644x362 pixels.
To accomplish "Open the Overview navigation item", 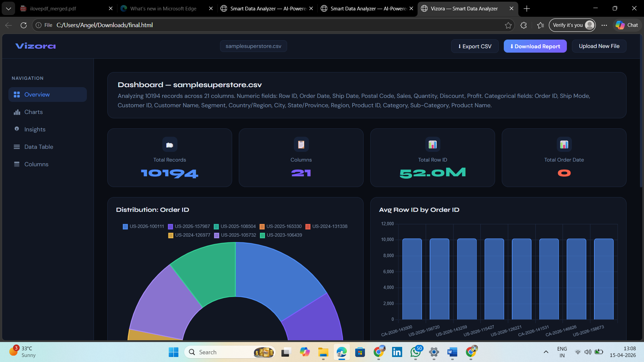I will pos(48,95).
